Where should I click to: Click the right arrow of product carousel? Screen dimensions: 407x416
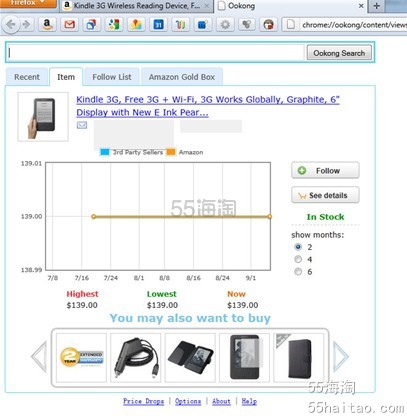[341, 356]
